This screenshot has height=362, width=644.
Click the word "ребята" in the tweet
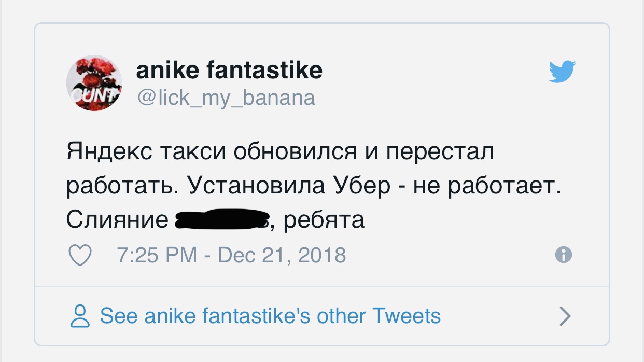click(324, 220)
